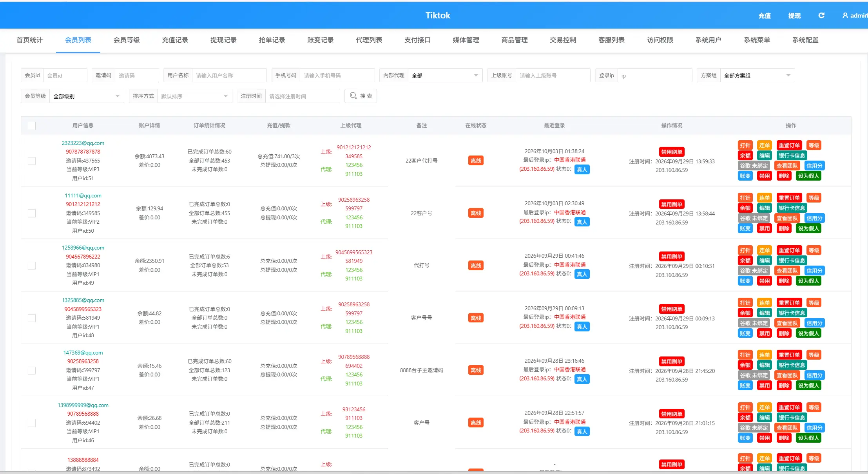Image resolution: width=868 pixels, height=474 pixels.
Task: Open the 注册时间 date picker
Action: (303, 96)
